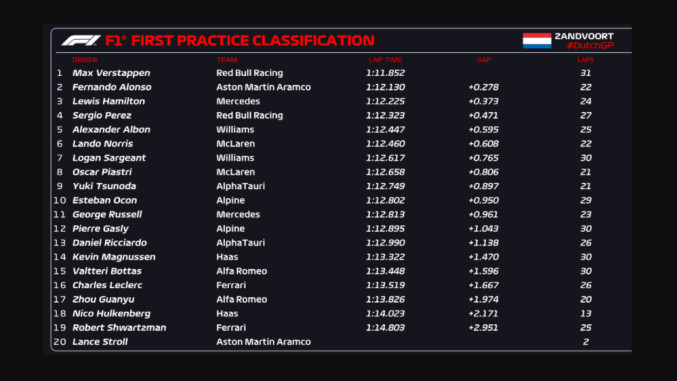Click the LAPS column header
Screen dimensions: 677x381
[585, 60]
